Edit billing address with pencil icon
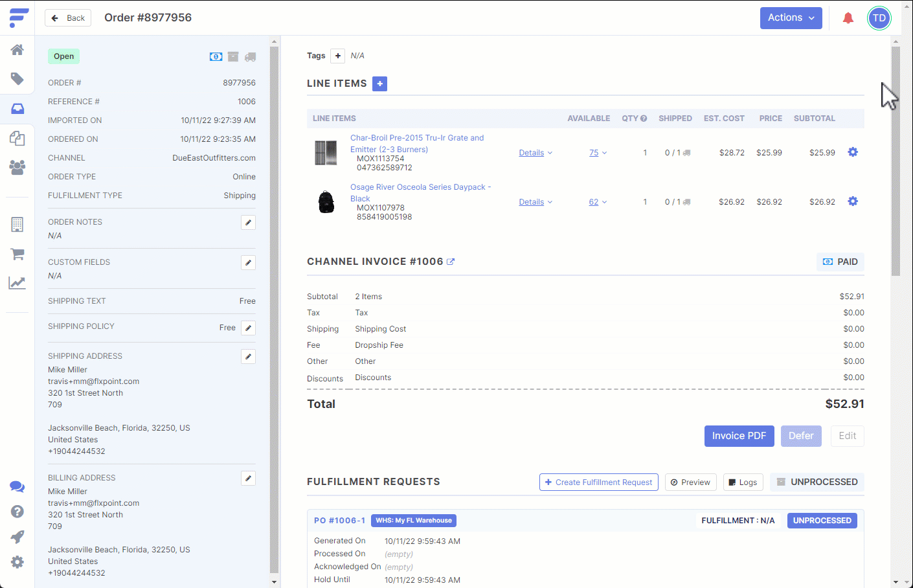Viewport: 913px width, 588px height. (248, 479)
